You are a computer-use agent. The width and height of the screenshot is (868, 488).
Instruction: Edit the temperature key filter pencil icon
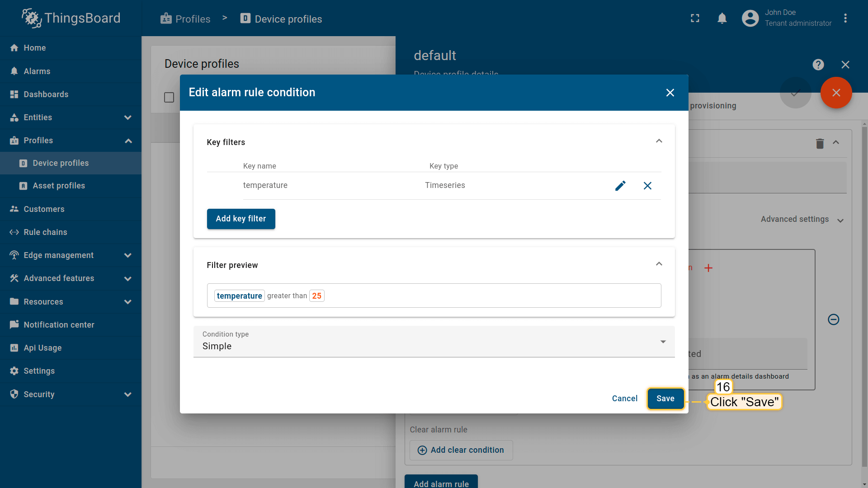click(620, 186)
